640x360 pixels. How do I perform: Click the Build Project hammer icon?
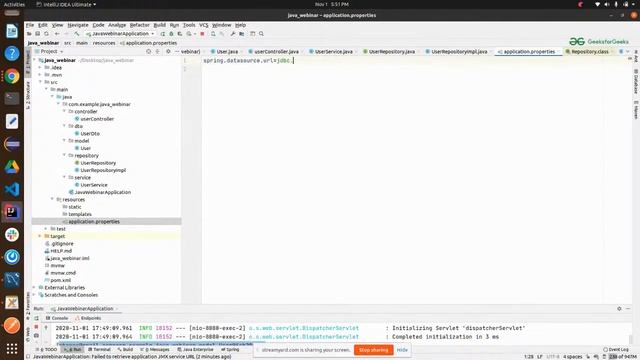pos(77,34)
